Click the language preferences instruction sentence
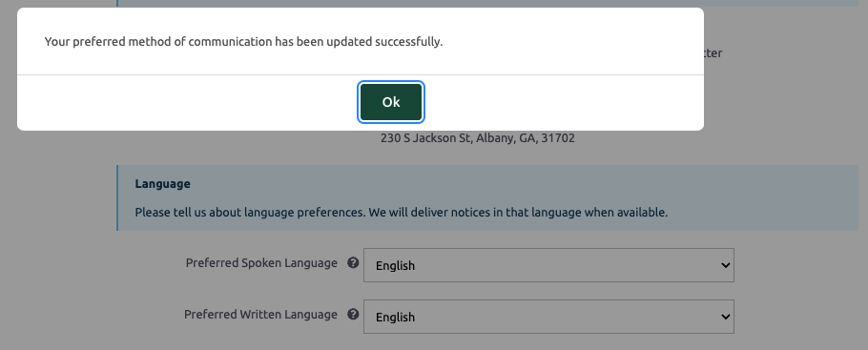This screenshot has height=350, width=868. point(402,212)
